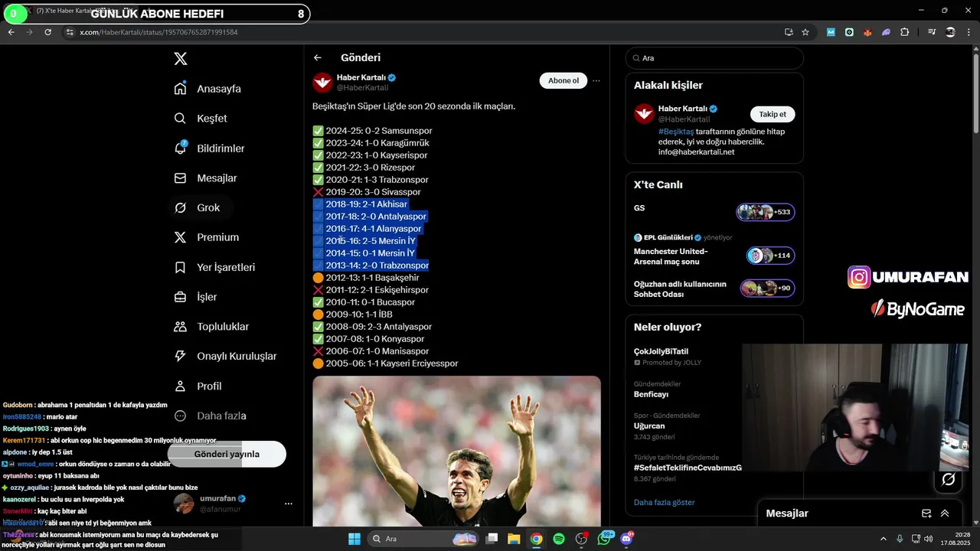Compose new message icon in Mesajlar bar
Image resolution: width=980 pixels, height=551 pixels.
[926, 514]
